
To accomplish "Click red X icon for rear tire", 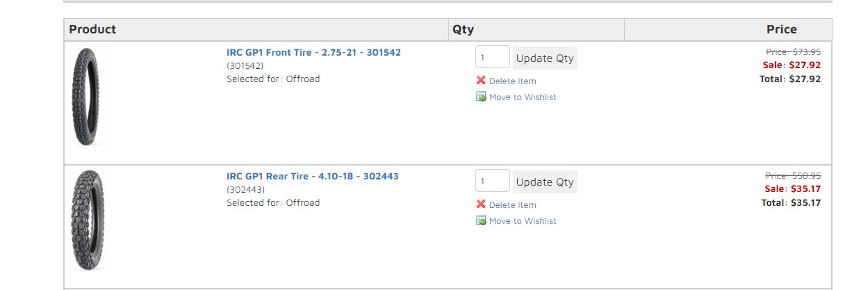I will [x=481, y=204].
